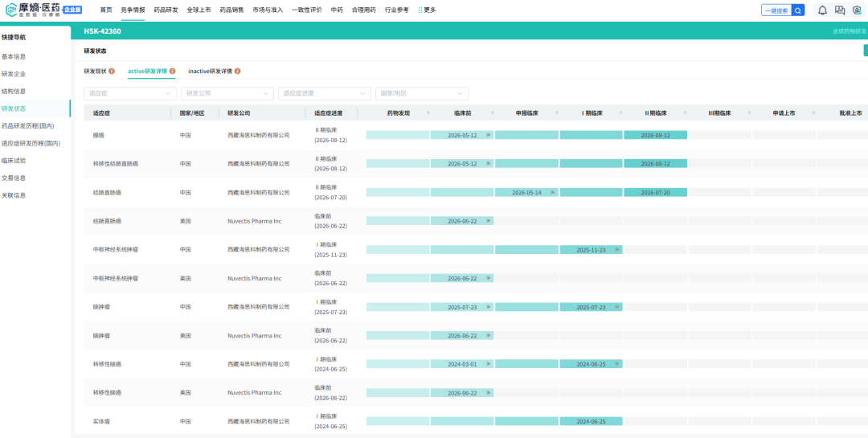Select 临床试验 in quick navigation

(14, 161)
